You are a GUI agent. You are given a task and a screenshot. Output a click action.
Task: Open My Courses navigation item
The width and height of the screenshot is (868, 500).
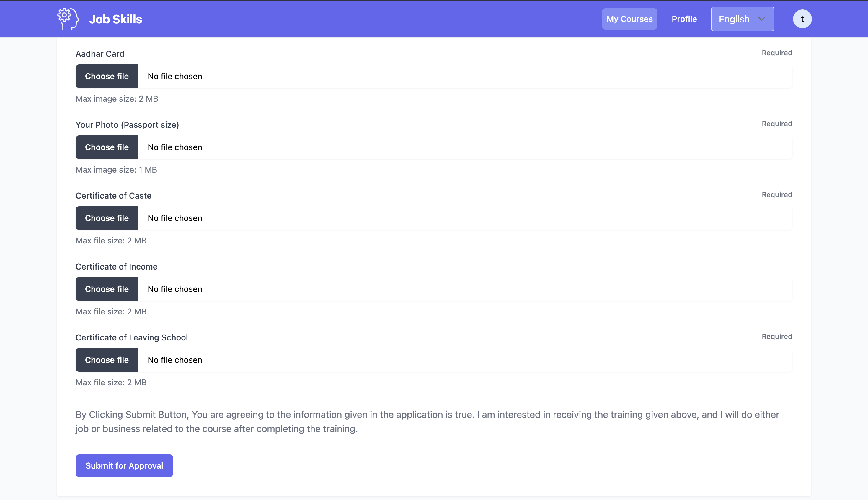click(x=629, y=19)
